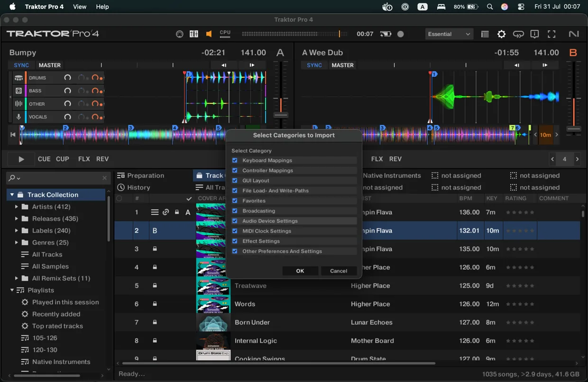Uncheck MIDI Clock Settings checkbox
The width and height of the screenshot is (588, 382).
[235, 231]
